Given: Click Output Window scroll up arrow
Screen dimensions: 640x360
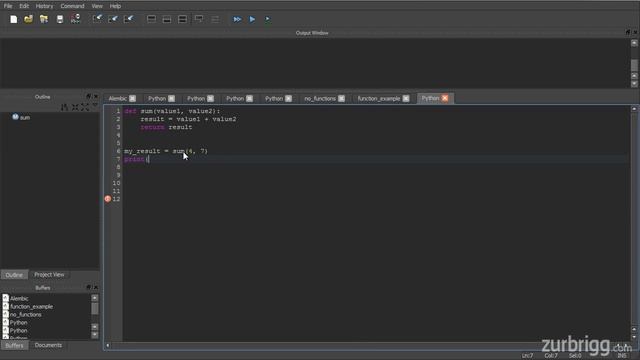Looking at the screenshot, I should [x=634, y=43].
